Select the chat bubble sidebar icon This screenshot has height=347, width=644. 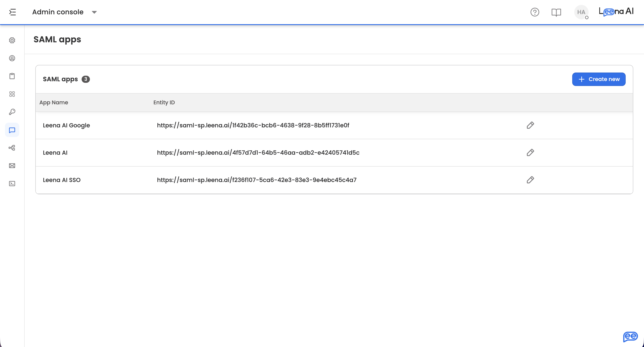coord(12,130)
